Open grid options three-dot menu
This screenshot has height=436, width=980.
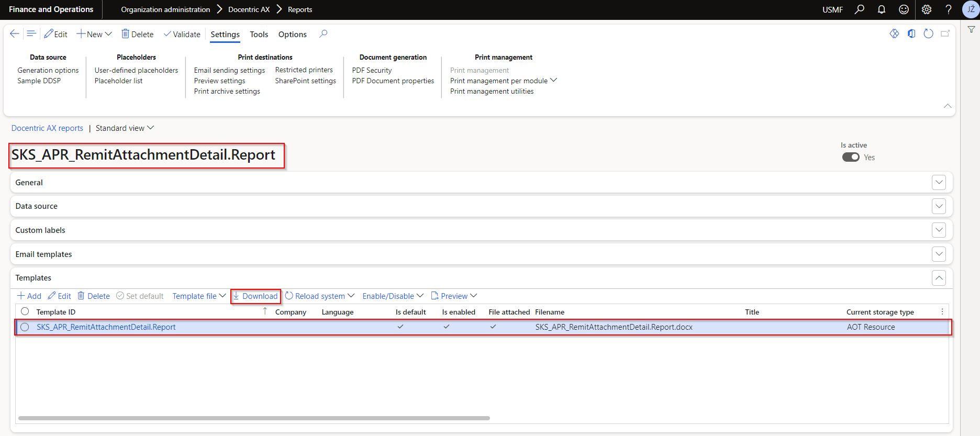[942, 311]
